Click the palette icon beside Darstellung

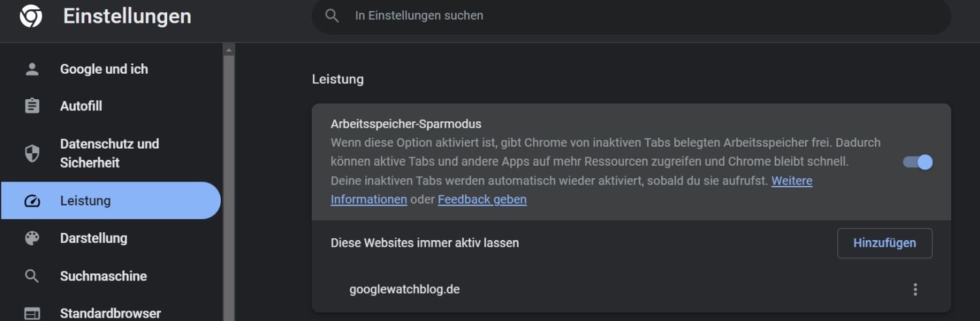pos(32,238)
